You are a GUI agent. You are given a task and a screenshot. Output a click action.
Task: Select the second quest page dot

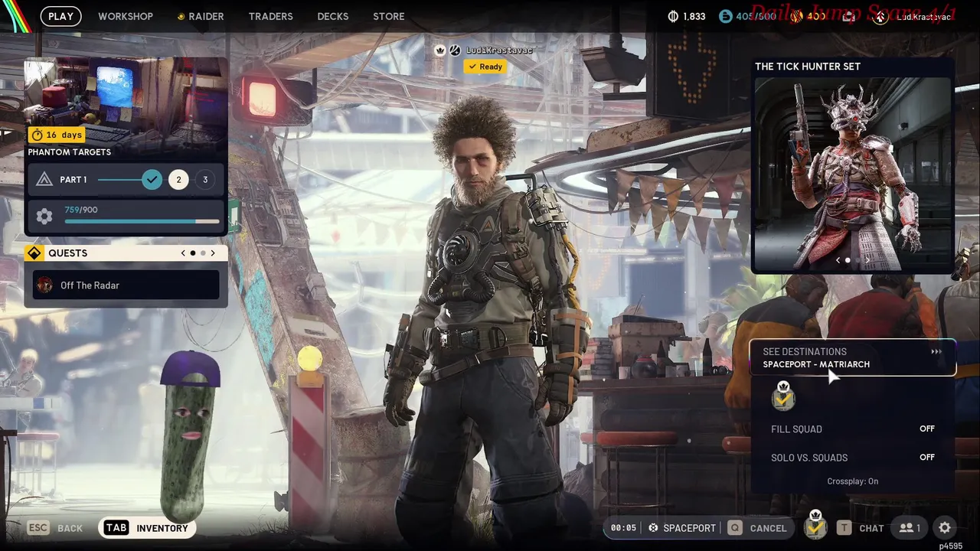point(203,253)
